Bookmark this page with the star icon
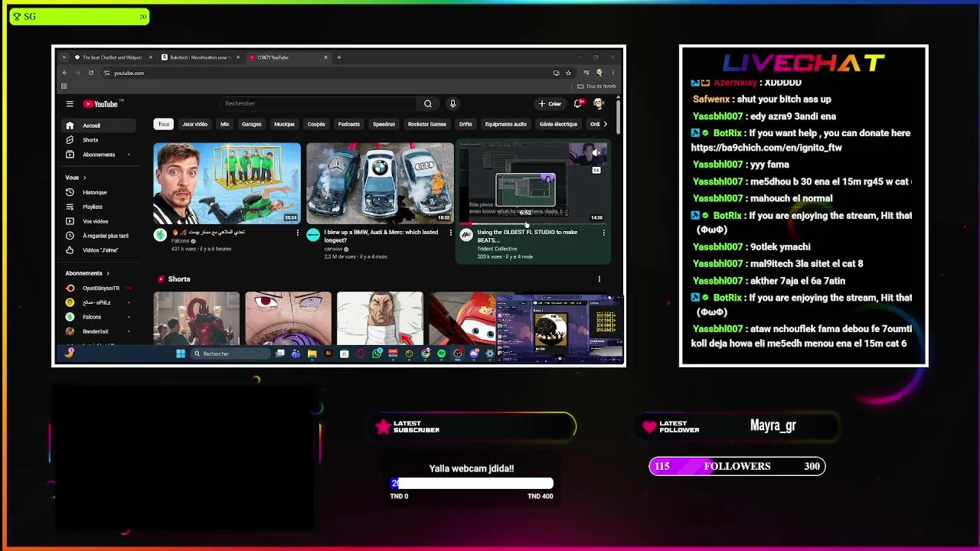 pos(568,73)
